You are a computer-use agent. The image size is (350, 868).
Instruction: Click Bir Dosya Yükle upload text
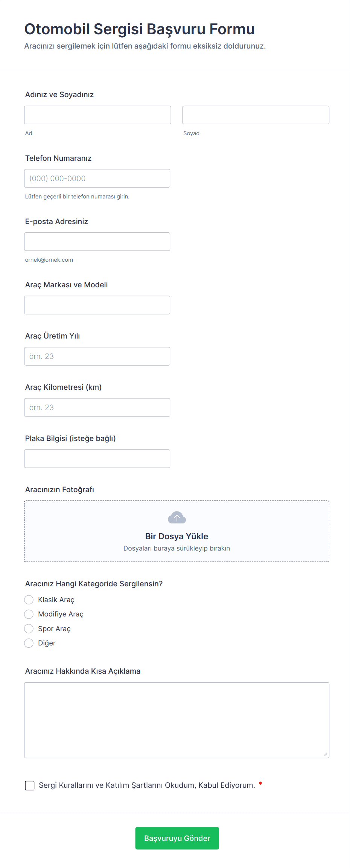point(177,536)
